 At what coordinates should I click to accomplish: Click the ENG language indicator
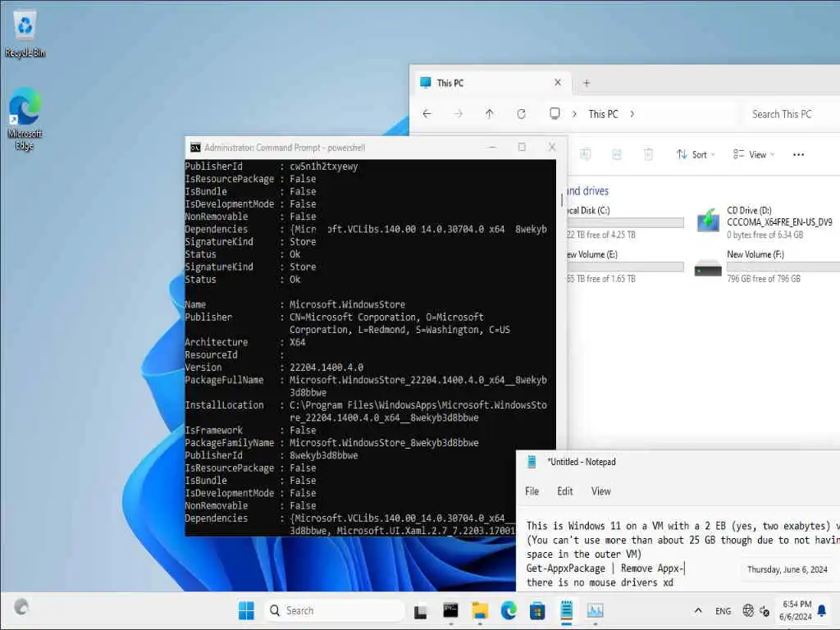724,610
